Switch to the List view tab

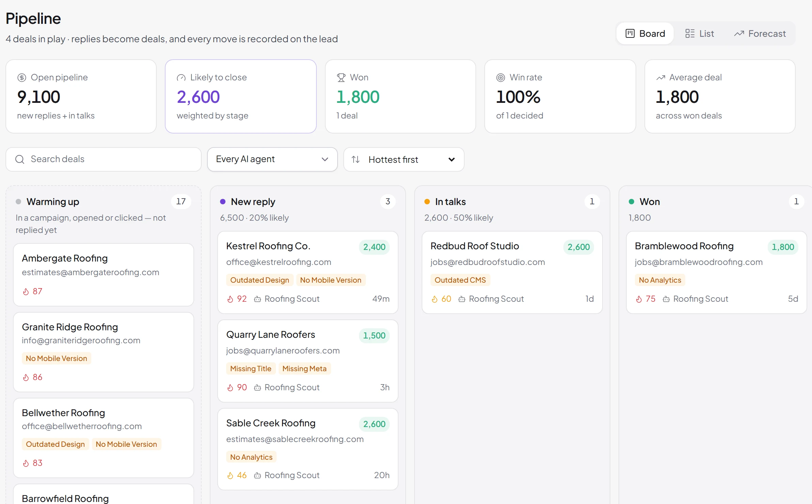[x=700, y=33]
